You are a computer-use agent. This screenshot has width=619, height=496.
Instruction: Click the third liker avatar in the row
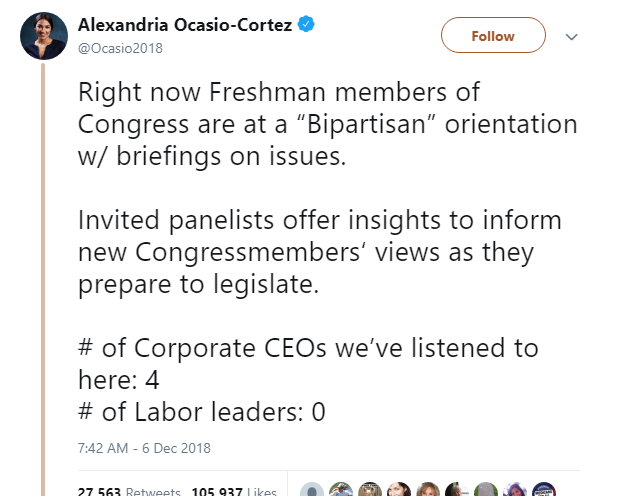click(371, 490)
